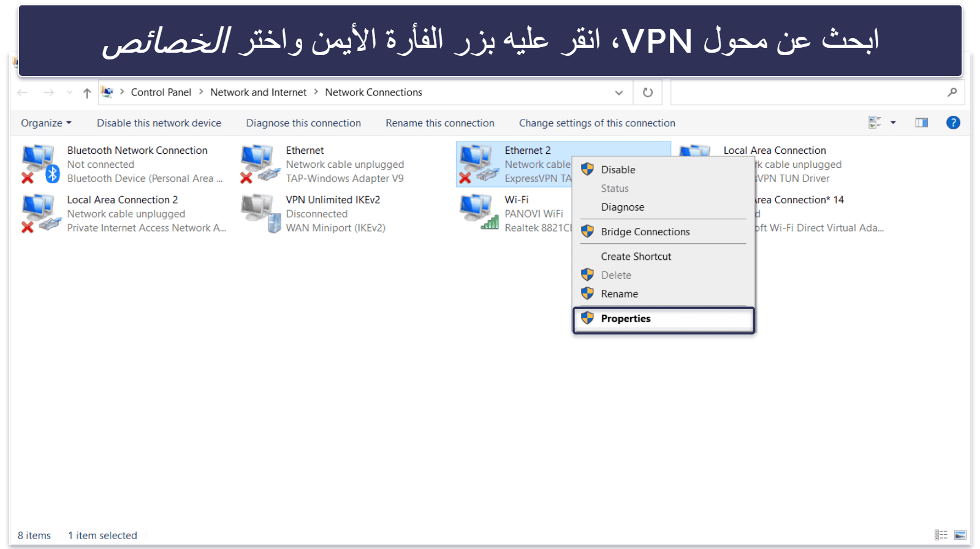Open the recent locations dropdown arrow
Screen dimensions: 980x549
pos(69,93)
